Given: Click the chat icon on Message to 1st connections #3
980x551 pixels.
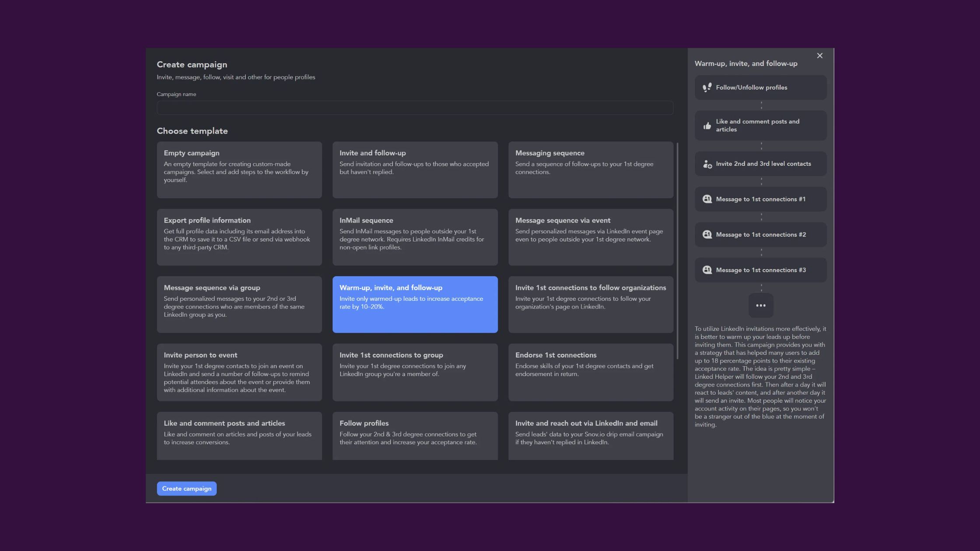Looking at the screenshot, I should tap(707, 270).
